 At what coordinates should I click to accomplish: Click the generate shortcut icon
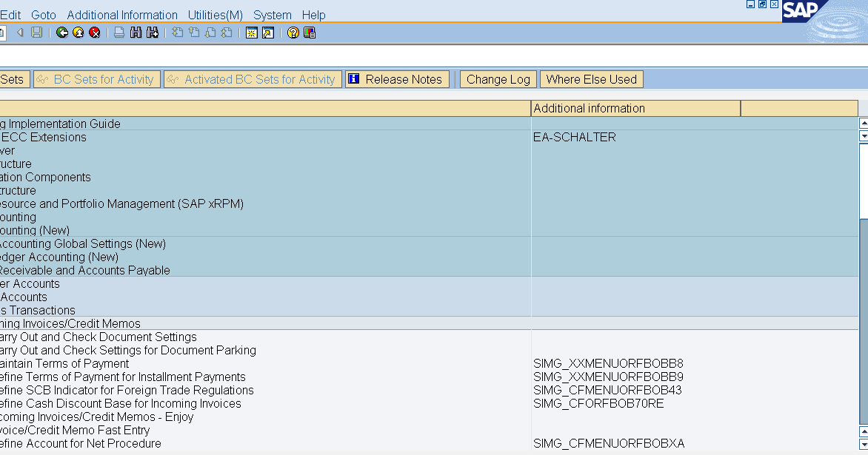267,33
